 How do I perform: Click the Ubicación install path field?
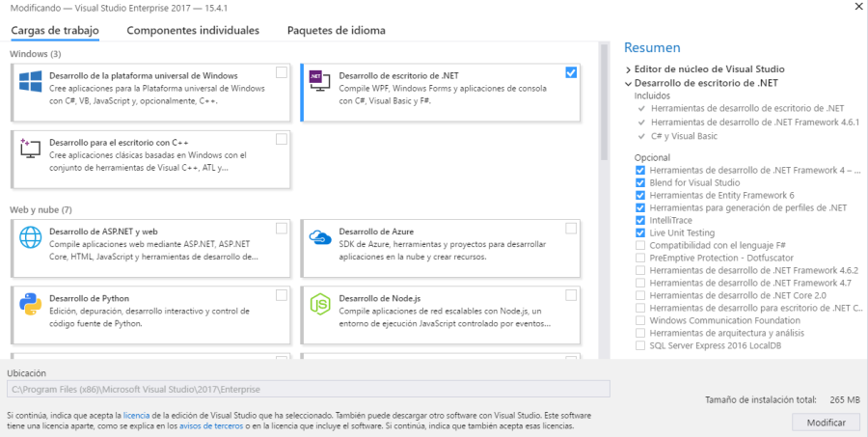click(308, 389)
